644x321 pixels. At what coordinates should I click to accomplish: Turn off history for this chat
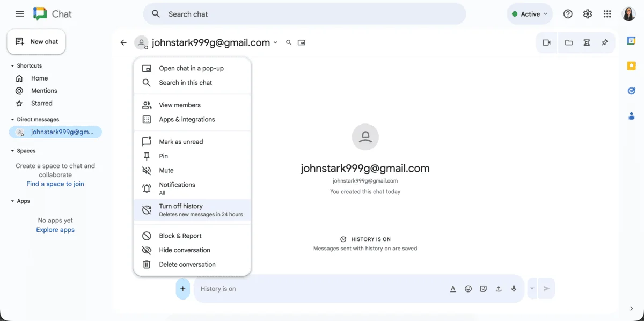point(181,206)
